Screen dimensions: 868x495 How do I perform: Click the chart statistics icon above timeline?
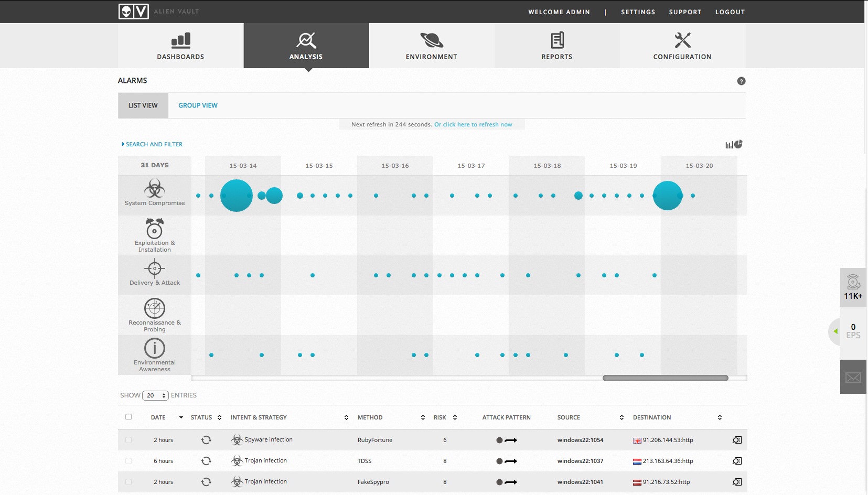pos(734,144)
